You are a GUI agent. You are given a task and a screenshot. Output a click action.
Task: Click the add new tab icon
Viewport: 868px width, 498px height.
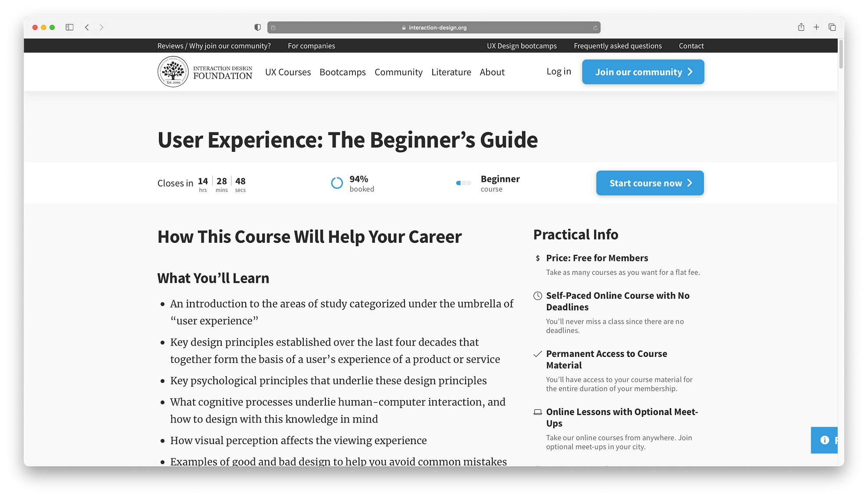click(817, 27)
